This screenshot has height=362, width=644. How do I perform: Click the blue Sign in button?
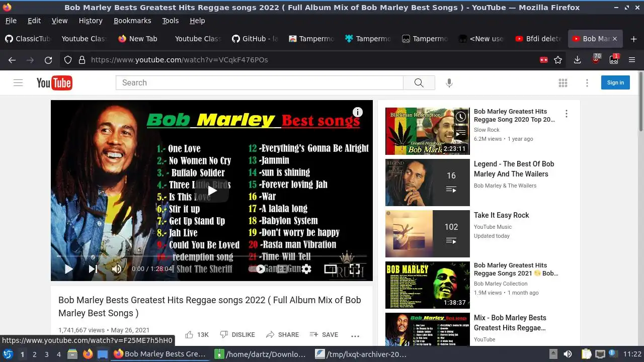click(615, 82)
